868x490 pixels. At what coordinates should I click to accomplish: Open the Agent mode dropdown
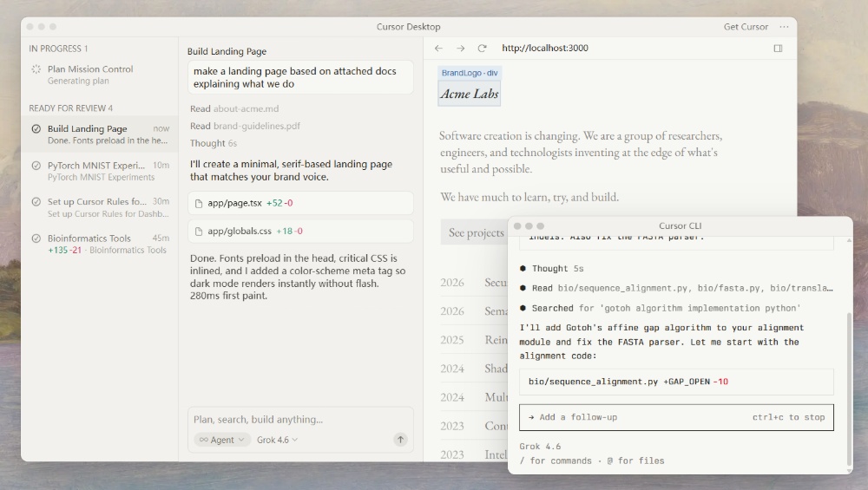[222, 440]
